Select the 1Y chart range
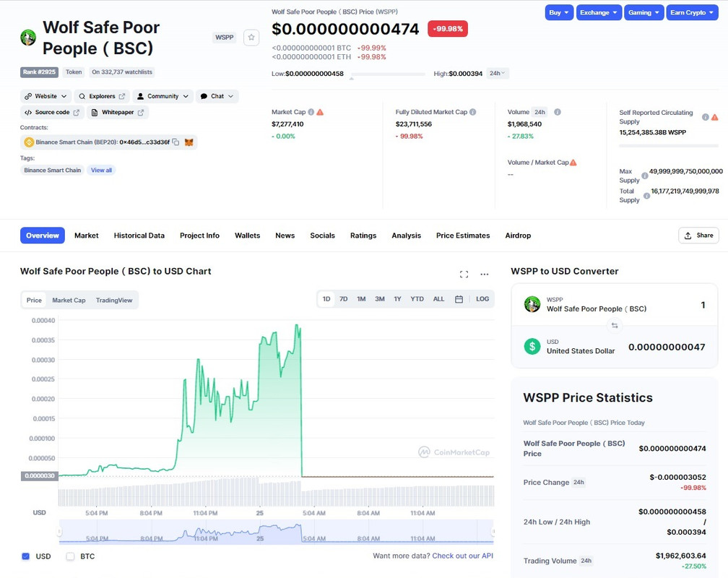Image resolution: width=728 pixels, height=578 pixels. click(397, 299)
